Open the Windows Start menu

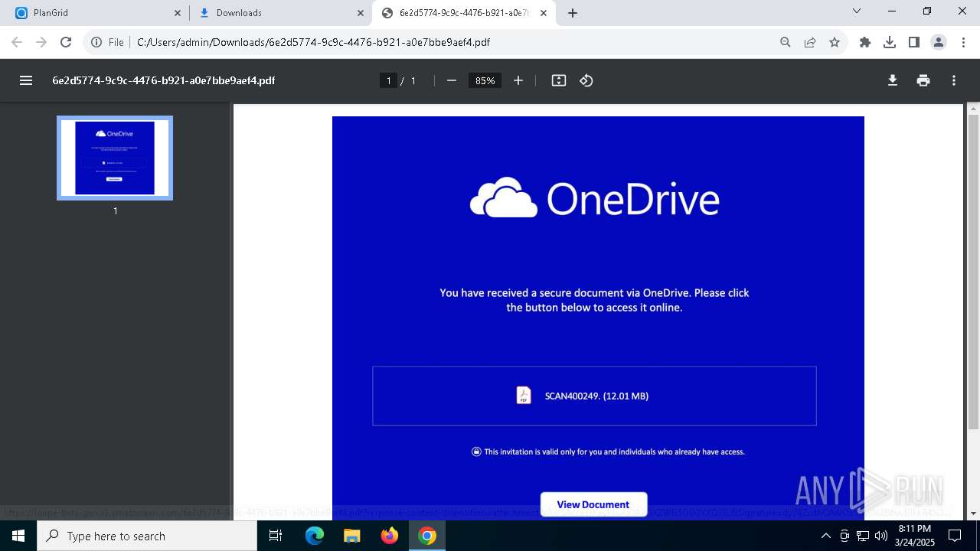[18, 536]
